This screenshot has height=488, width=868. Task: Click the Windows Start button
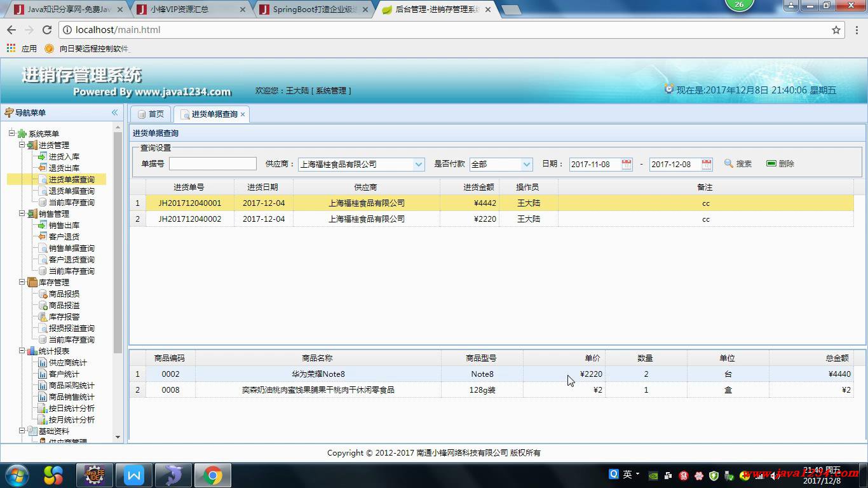point(17,475)
